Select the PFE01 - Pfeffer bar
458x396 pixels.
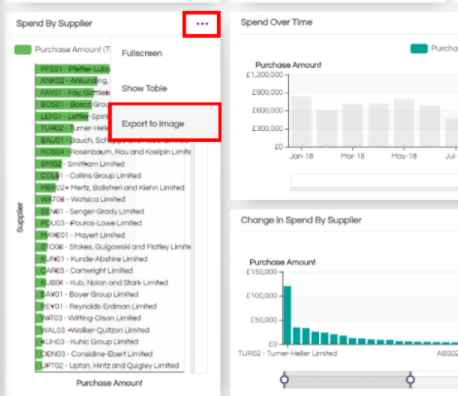point(72,69)
